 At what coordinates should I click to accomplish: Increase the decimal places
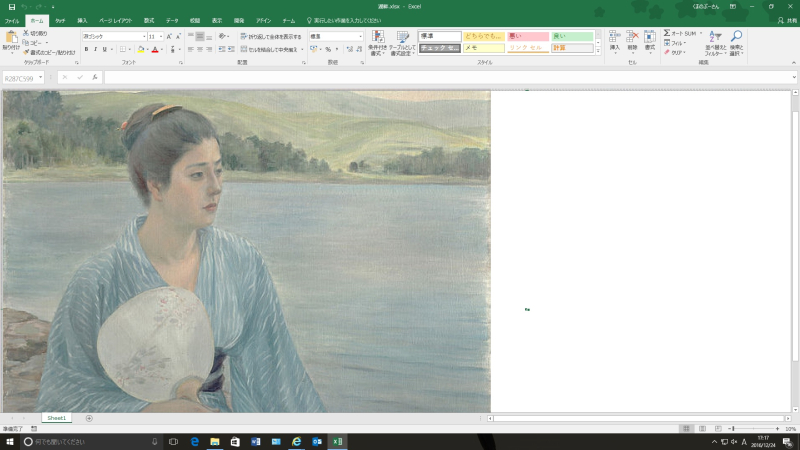[349, 49]
